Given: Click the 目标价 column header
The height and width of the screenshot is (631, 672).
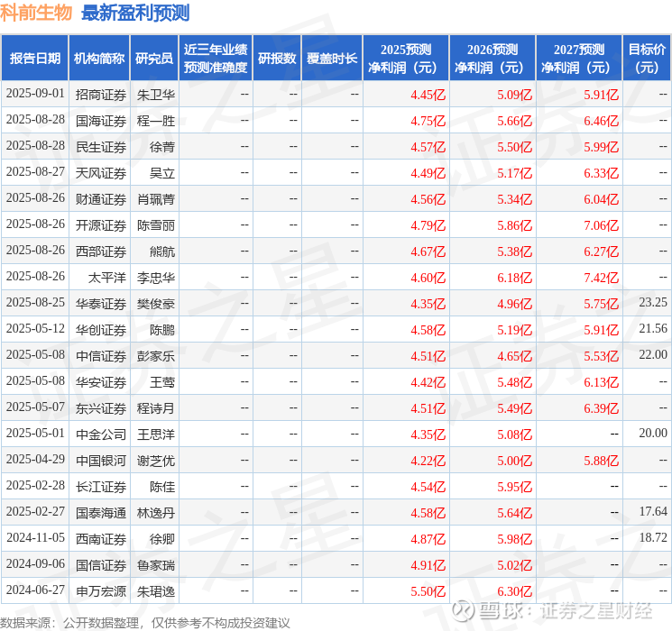Looking at the screenshot, I should (647, 59).
